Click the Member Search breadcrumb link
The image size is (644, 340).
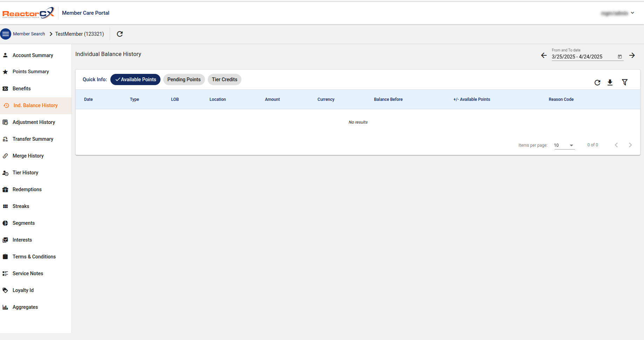coord(29,34)
